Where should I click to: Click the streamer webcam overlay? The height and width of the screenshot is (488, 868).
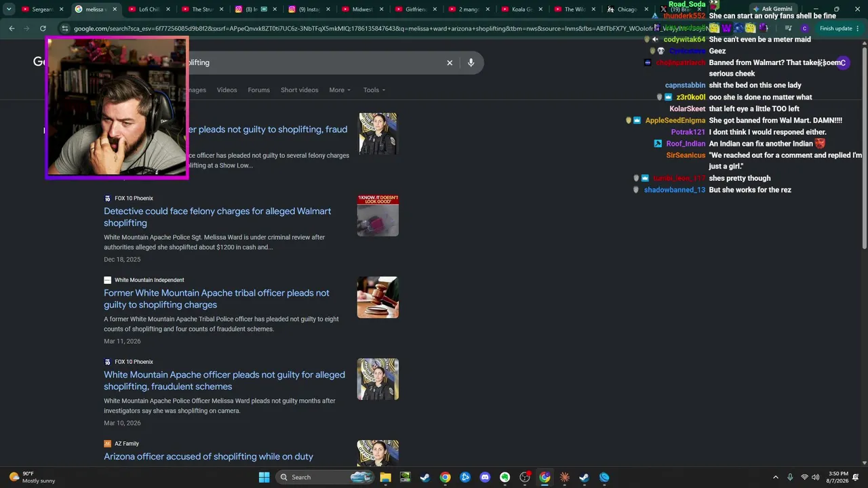coord(117,108)
